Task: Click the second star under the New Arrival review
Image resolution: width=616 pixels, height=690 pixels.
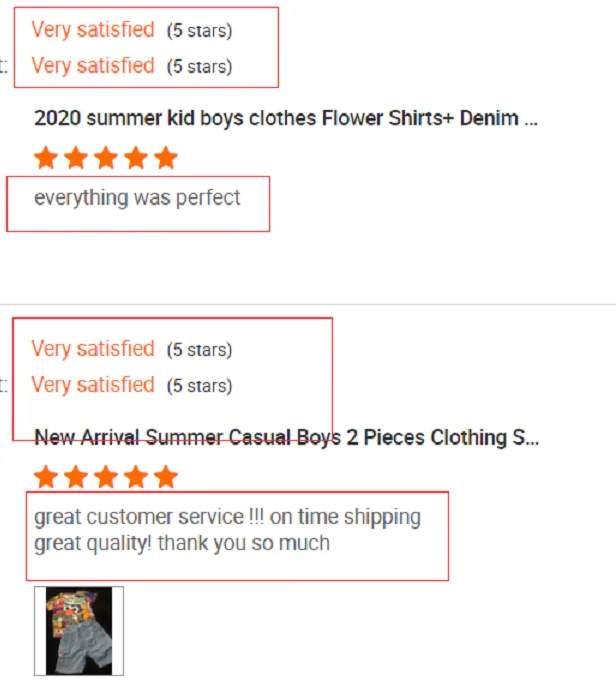Action: point(76,477)
